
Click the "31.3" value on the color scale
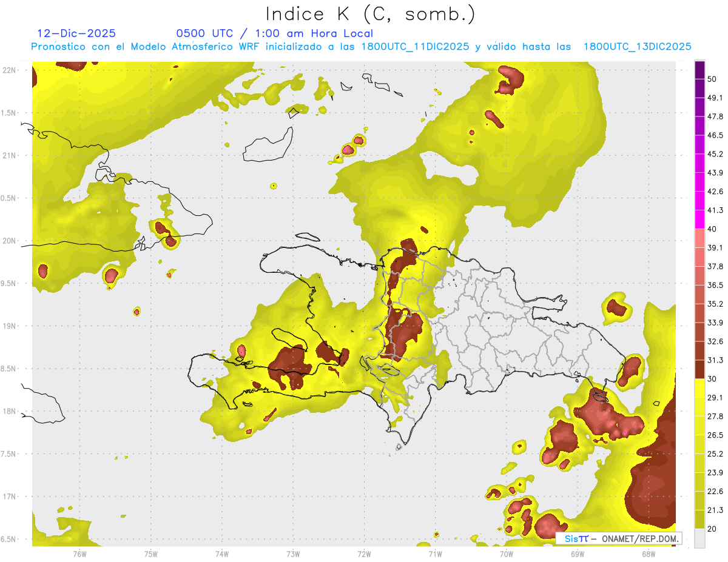pos(716,360)
